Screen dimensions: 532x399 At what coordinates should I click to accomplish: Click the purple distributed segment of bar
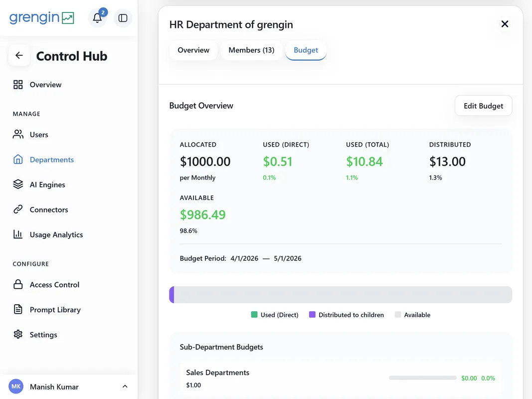172,294
